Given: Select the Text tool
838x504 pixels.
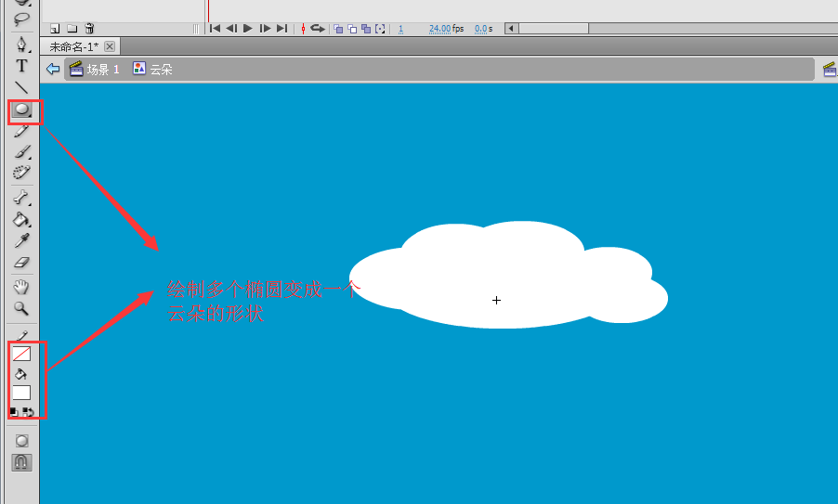Looking at the screenshot, I should tap(21, 66).
